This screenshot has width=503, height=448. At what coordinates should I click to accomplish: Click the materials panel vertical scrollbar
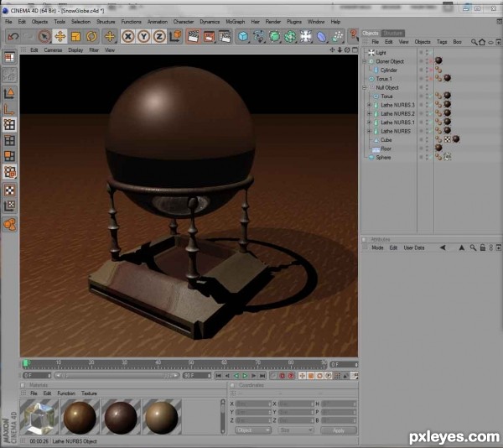(223, 417)
